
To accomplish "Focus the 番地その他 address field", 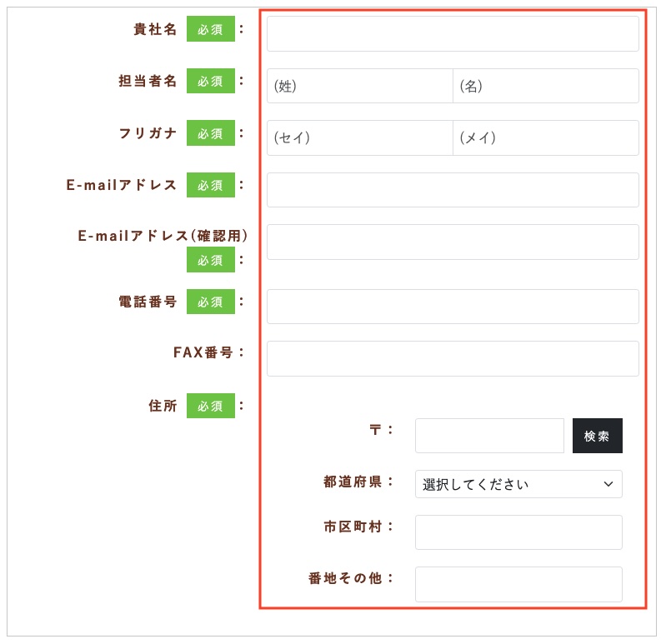I will [518, 584].
